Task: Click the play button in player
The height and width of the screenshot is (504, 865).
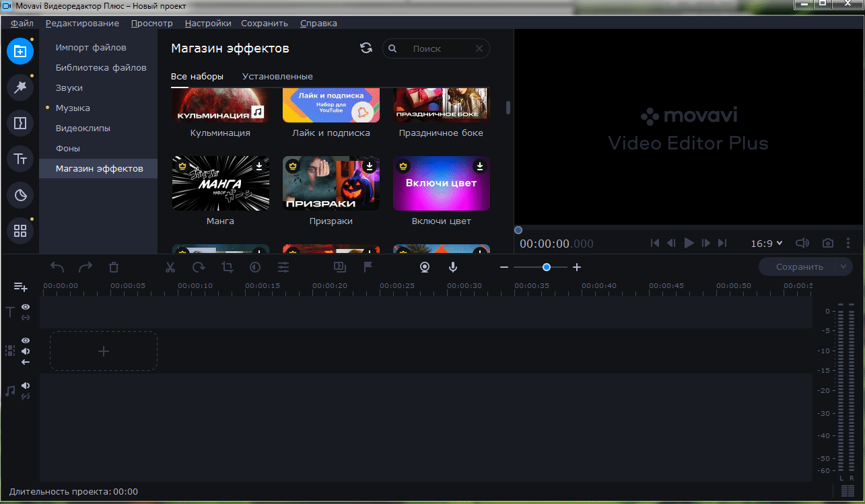Action: 689,243
